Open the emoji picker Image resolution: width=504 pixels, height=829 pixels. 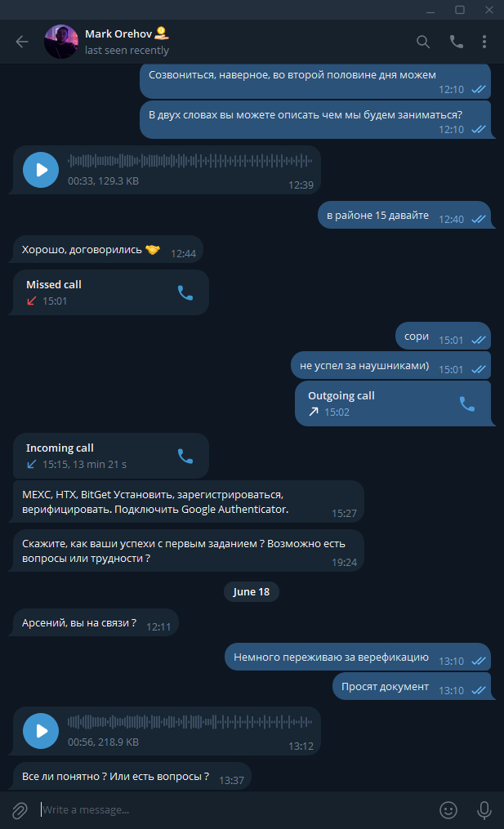(x=448, y=809)
